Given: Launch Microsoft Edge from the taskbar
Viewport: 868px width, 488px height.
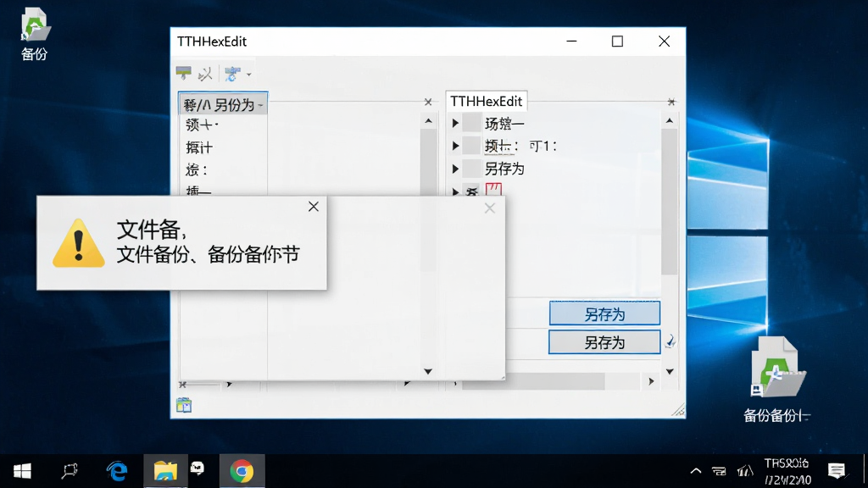Looking at the screenshot, I should (117, 471).
